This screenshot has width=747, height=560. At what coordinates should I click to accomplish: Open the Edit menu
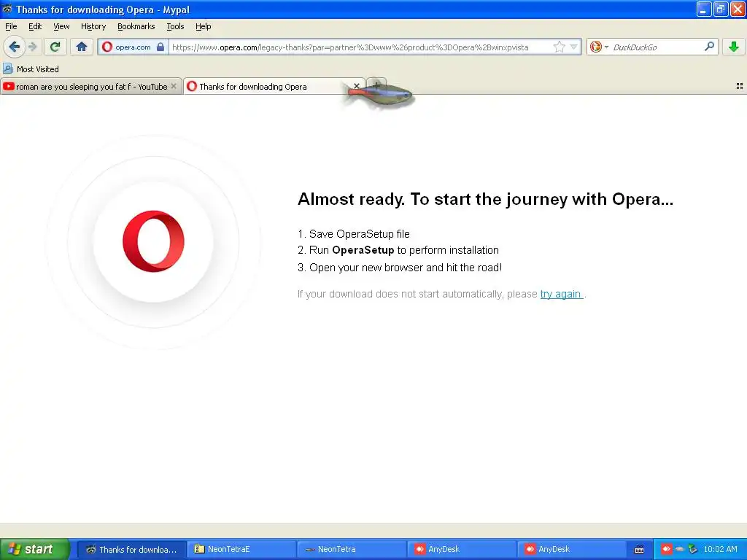(x=35, y=27)
